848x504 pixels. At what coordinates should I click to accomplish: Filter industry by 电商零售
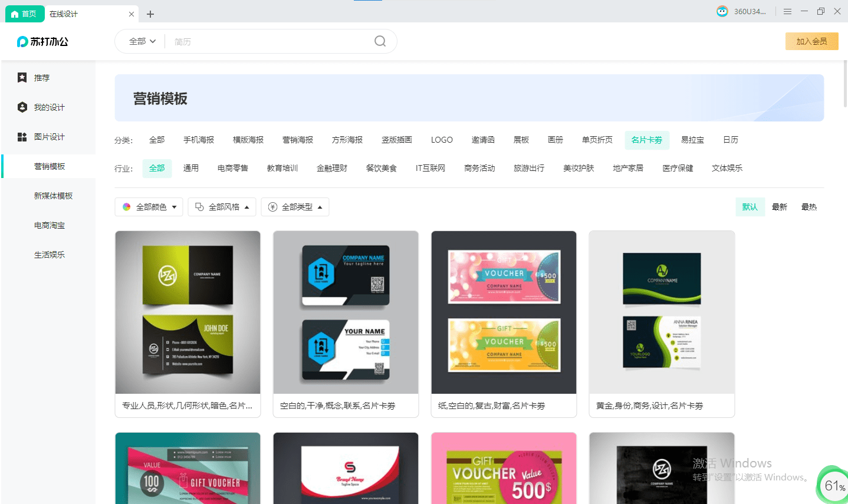coord(233,168)
